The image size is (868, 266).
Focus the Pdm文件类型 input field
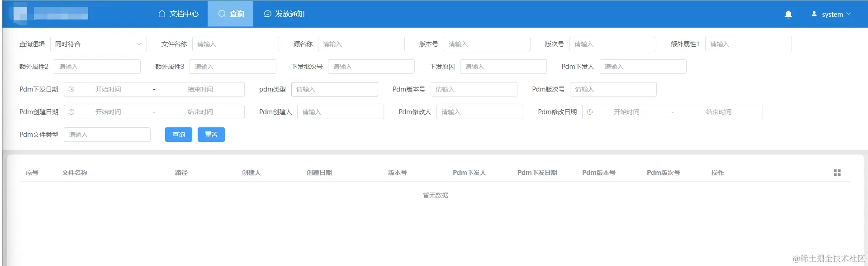coord(107,135)
